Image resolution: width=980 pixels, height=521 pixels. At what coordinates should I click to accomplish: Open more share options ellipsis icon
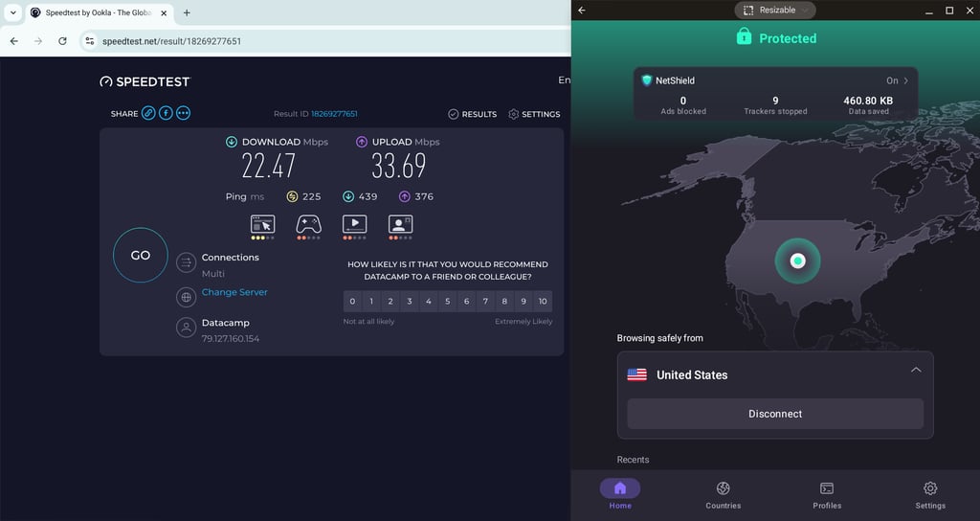tap(183, 113)
